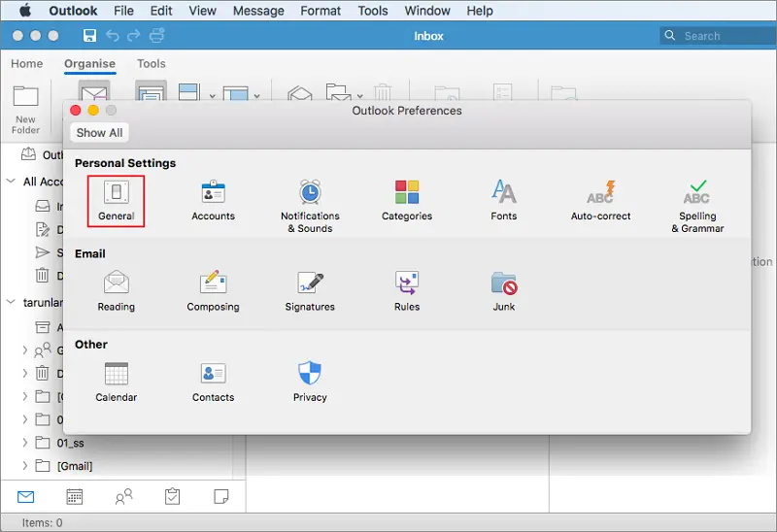Open Notifications & Sounds preferences
The image size is (777, 532).
310,206
